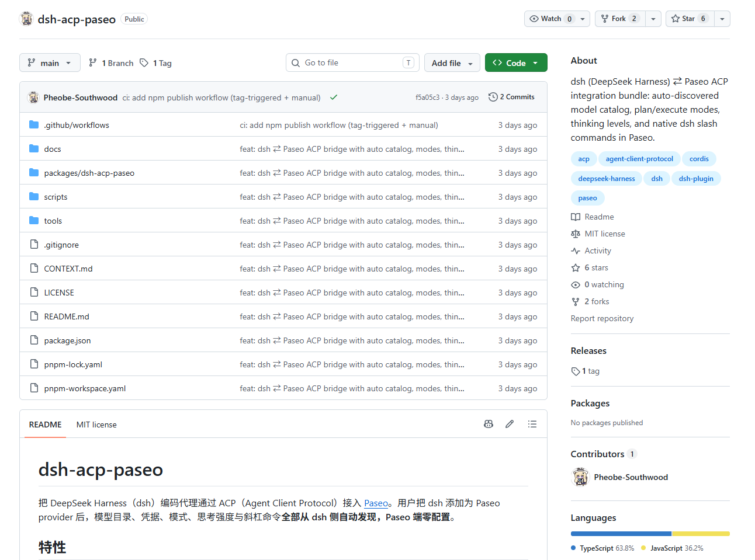Screen dimensions: 755x560
Task: Click the folder icon beside docs
Action: pyautogui.click(x=34, y=148)
